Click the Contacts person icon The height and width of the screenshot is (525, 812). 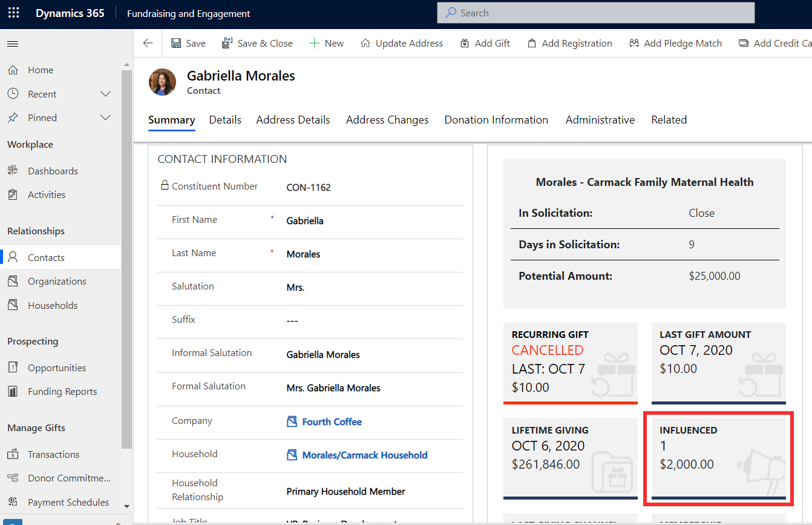click(x=13, y=257)
